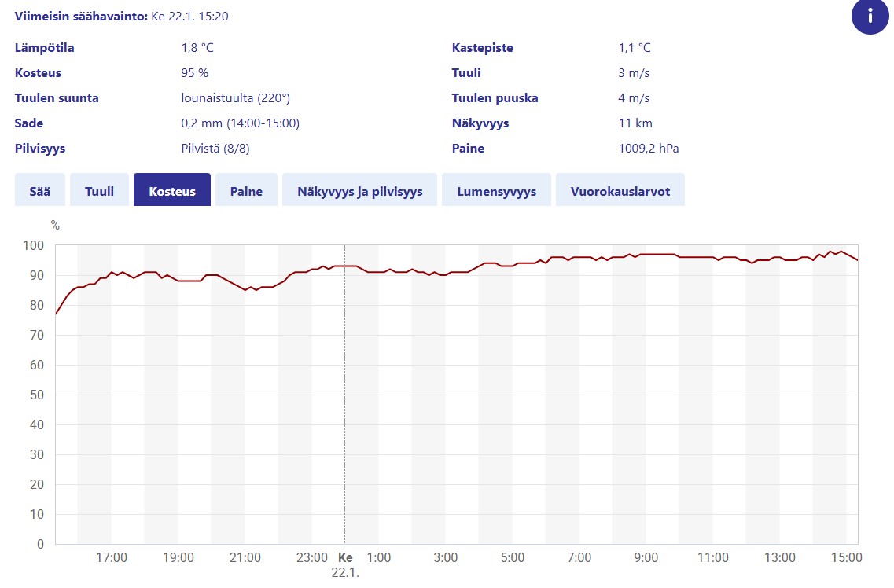894x588 pixels.
Task: Click the wind direction value lounaistuulta (220°)
Action: click(236, 98)
